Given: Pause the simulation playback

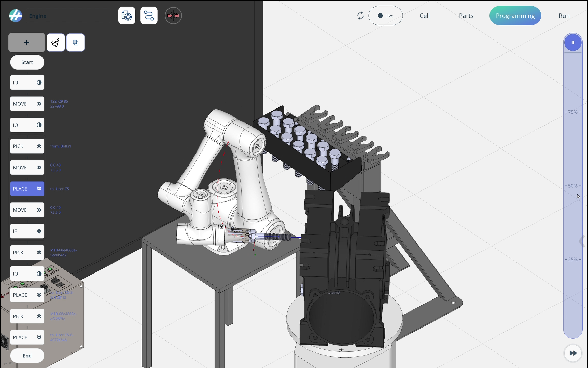Looking at the screenshot, I should [x=573, y=43].
